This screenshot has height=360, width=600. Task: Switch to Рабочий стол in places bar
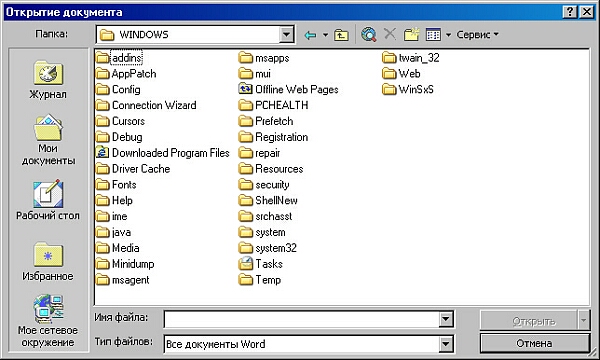[x=48, y=200]
